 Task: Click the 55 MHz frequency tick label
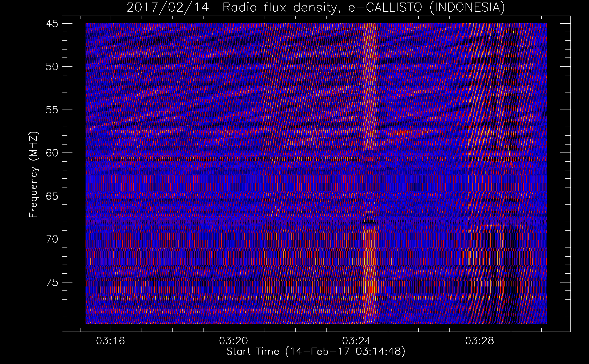(52, 110)
